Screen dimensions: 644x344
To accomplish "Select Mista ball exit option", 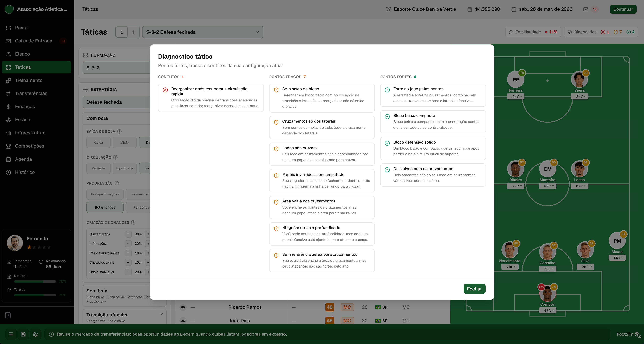I will (x=124, y=142).
